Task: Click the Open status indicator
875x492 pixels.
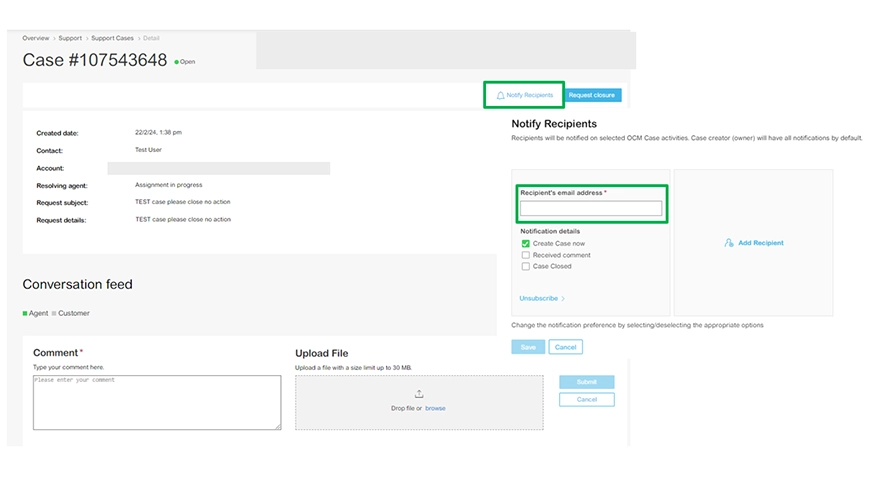Action: click(185, 62)
